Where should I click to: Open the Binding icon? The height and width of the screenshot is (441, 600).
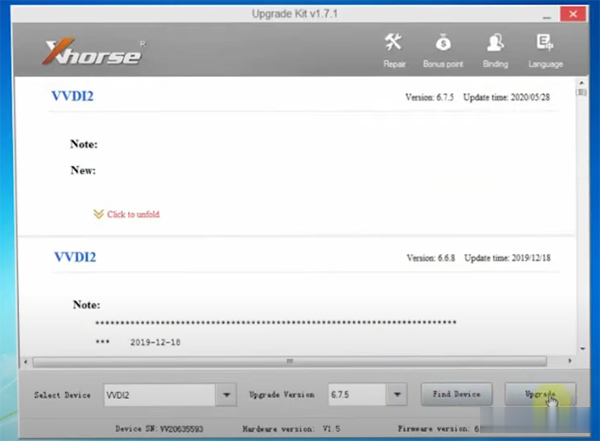pyautogui.click(x=496, y=50)
